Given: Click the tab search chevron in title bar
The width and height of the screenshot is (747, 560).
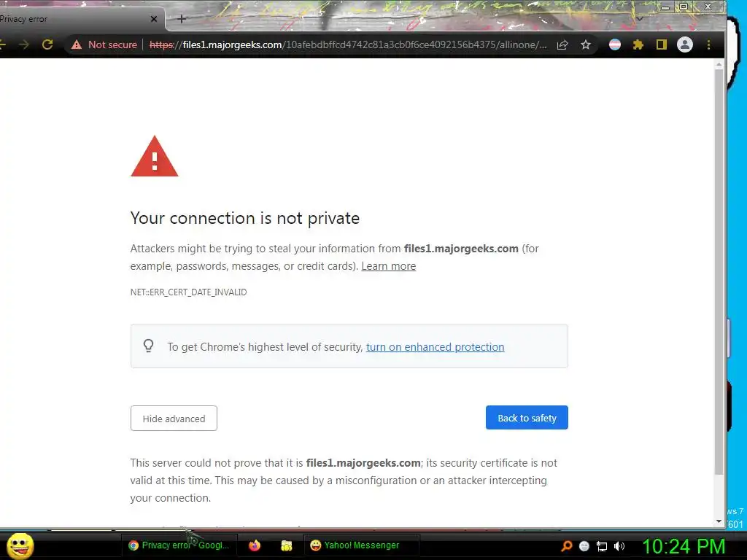Looking at the screenshot, I should click(x=640, y=19).
